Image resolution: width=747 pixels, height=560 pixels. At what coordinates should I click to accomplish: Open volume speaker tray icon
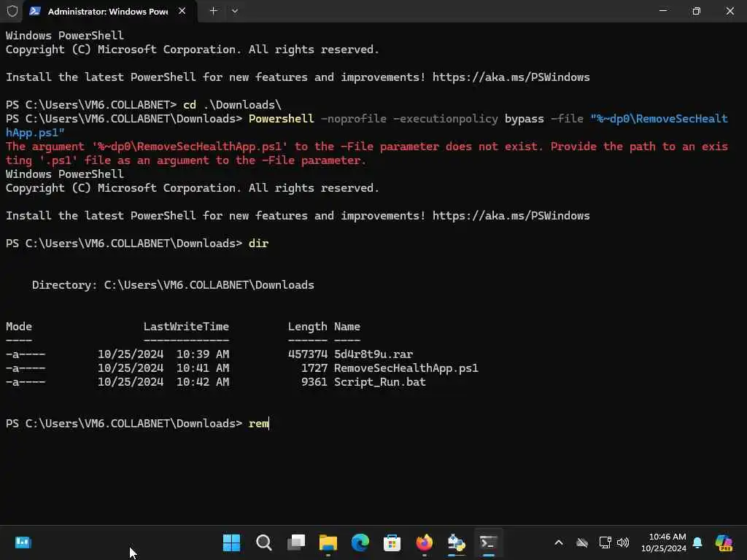pos(623,542)
